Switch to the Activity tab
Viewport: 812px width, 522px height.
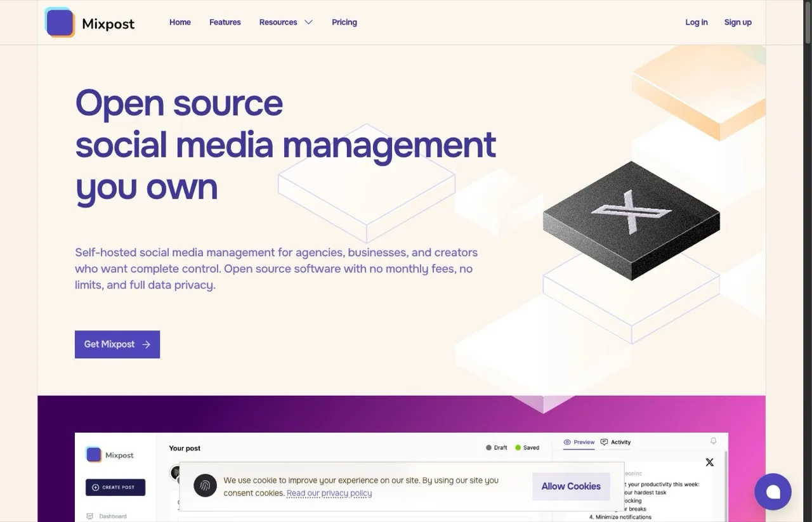click(x=615, y=442)
